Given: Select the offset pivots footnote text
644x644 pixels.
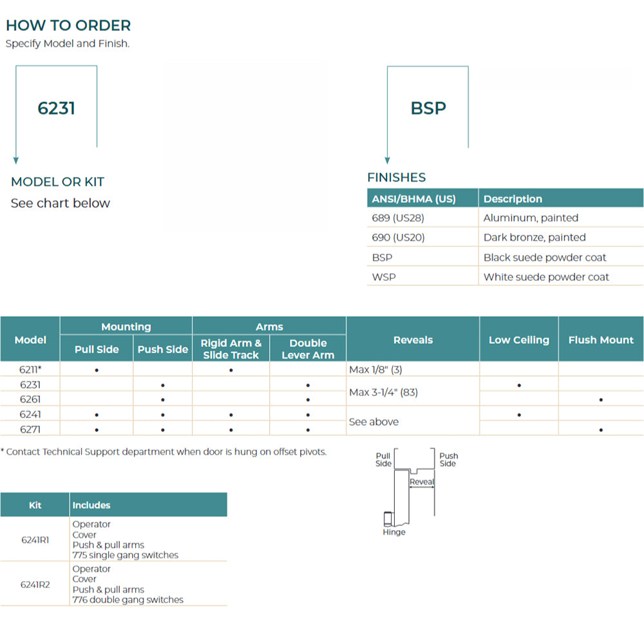Looking at the screenshot, I should [164, 452].
